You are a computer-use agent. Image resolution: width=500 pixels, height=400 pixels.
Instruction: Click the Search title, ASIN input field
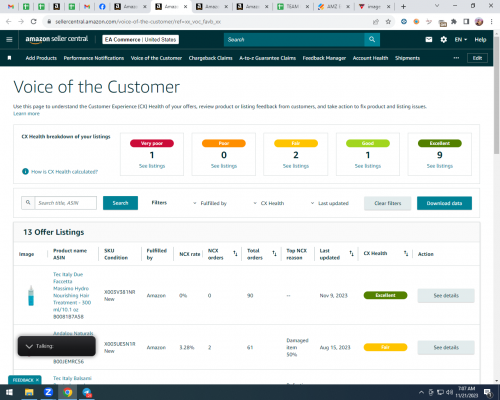tap(66, 203)
